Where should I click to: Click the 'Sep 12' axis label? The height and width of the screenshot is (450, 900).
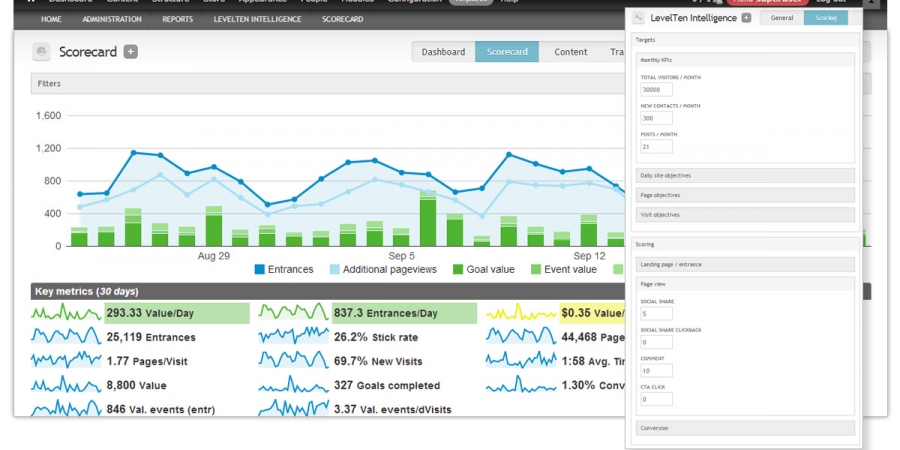pyautogui.click(x=589, y=256)
